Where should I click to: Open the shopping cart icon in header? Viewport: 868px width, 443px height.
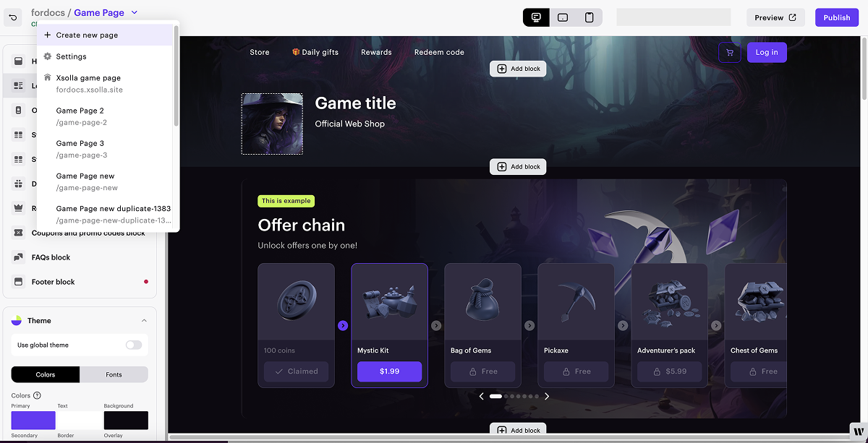point(729,52)
